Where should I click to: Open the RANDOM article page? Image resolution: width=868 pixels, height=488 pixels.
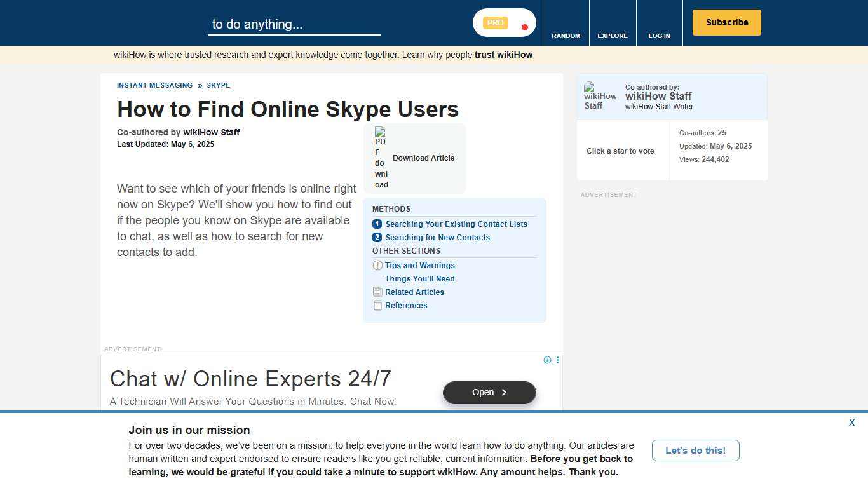click(x=566, y=36)
